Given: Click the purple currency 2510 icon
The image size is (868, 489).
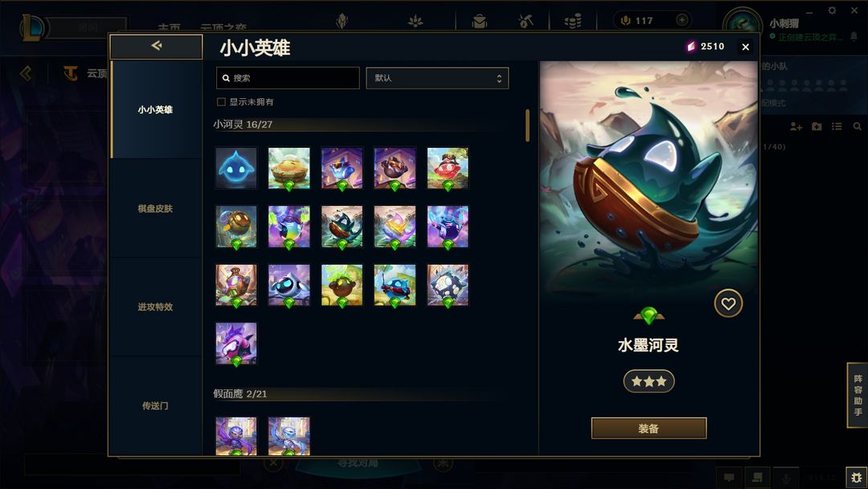Looking at the screenshot, I should pyautogui.click(x=691, y=47).
